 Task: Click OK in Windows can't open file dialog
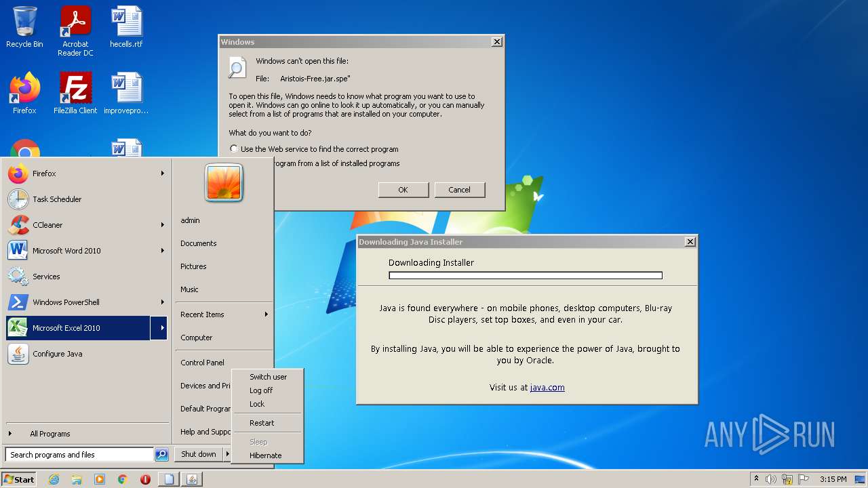click(x=403, y=190)
